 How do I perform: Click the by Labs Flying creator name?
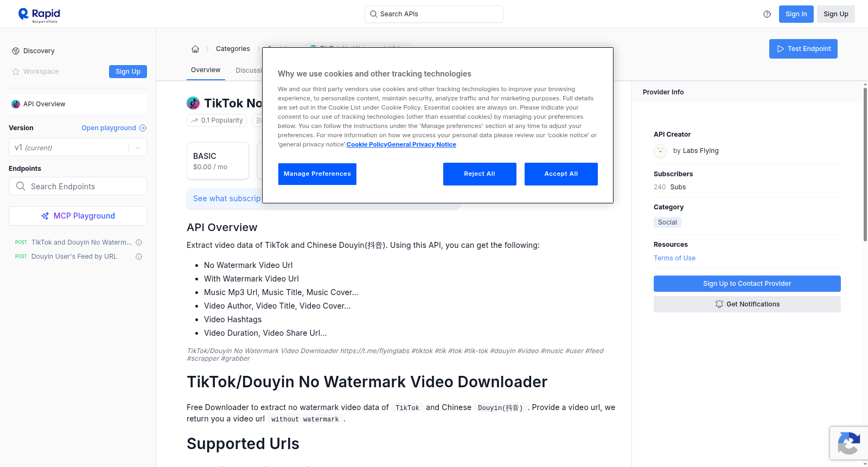point(695,151)
